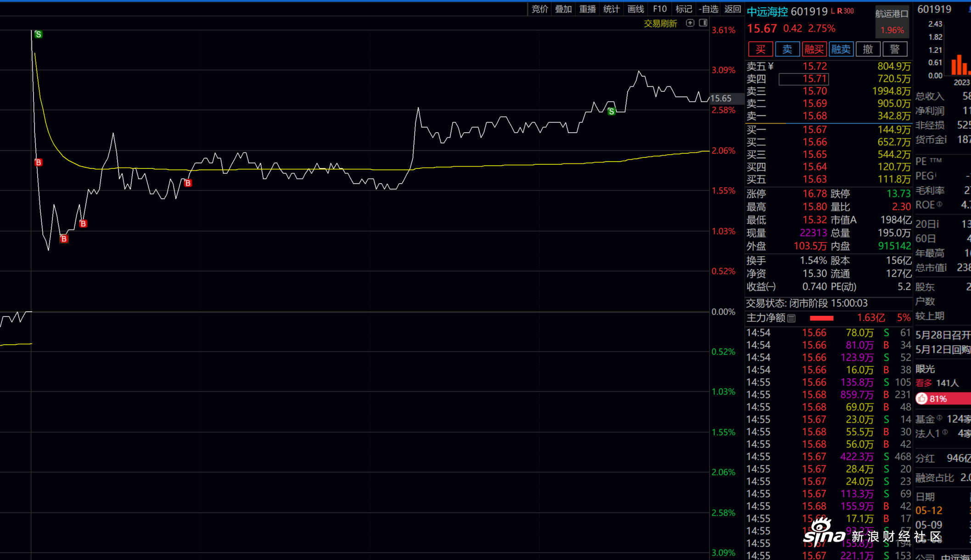Click the lowest red B marker on chart
971x560 pixels.
[x=64, y=239]
